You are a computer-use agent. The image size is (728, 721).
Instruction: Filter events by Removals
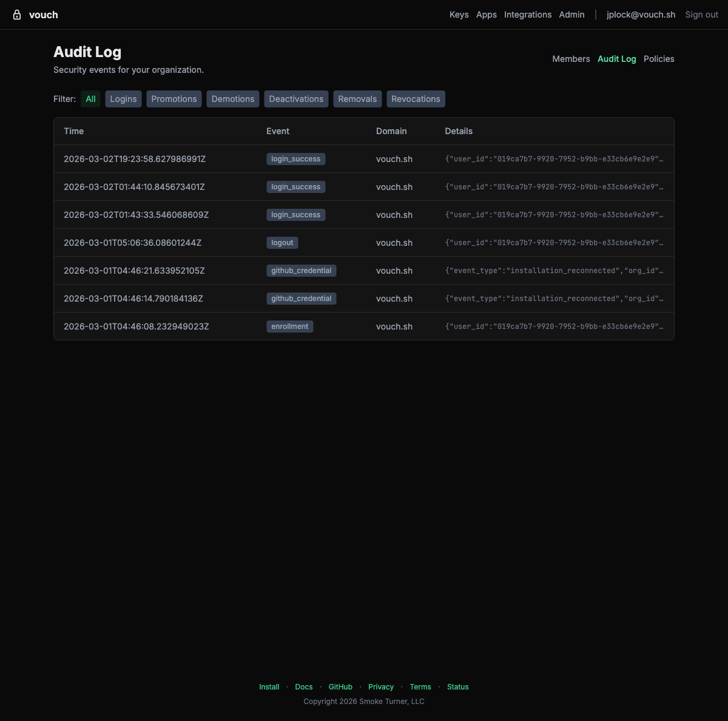[357, 98]
